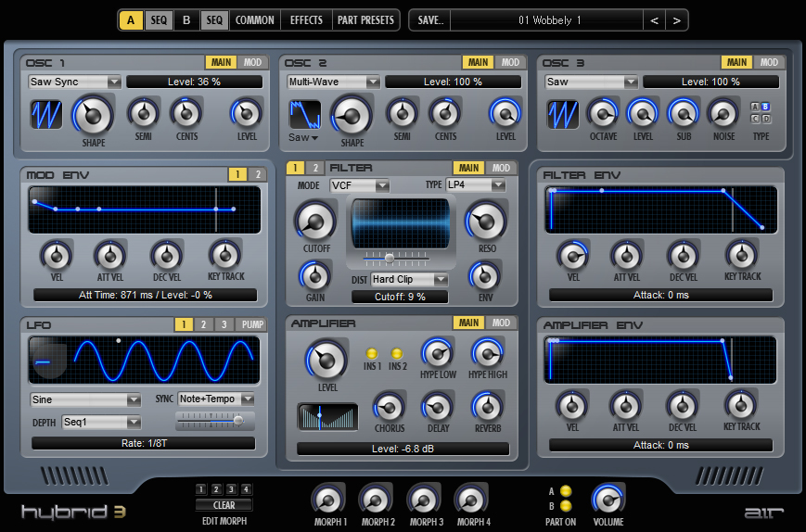Open the filter DIST Hard Clip dropdown
This screenshot has width=806, height=532.
pos(409,279)
